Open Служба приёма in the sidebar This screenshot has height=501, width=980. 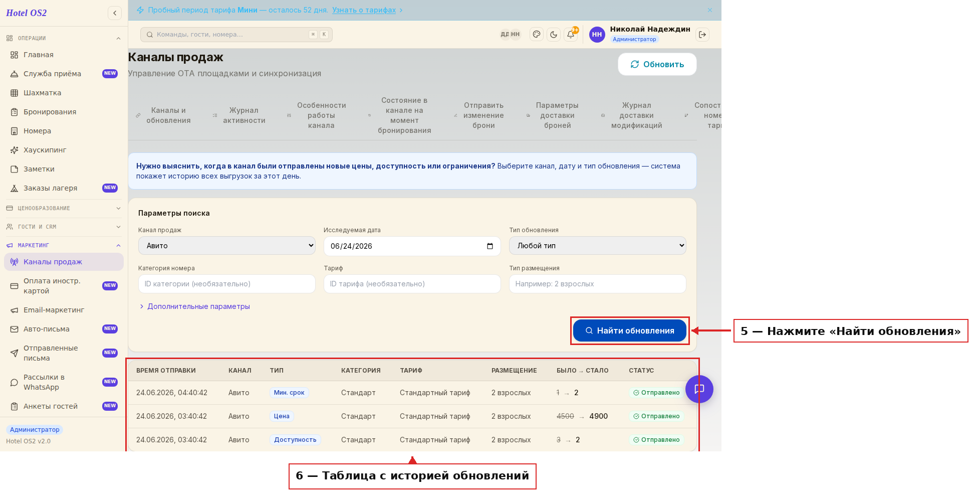64,74
